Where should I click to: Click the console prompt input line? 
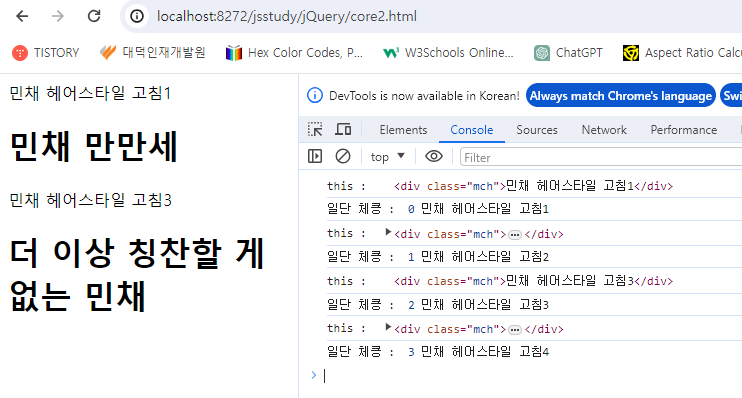pos(530,376)
